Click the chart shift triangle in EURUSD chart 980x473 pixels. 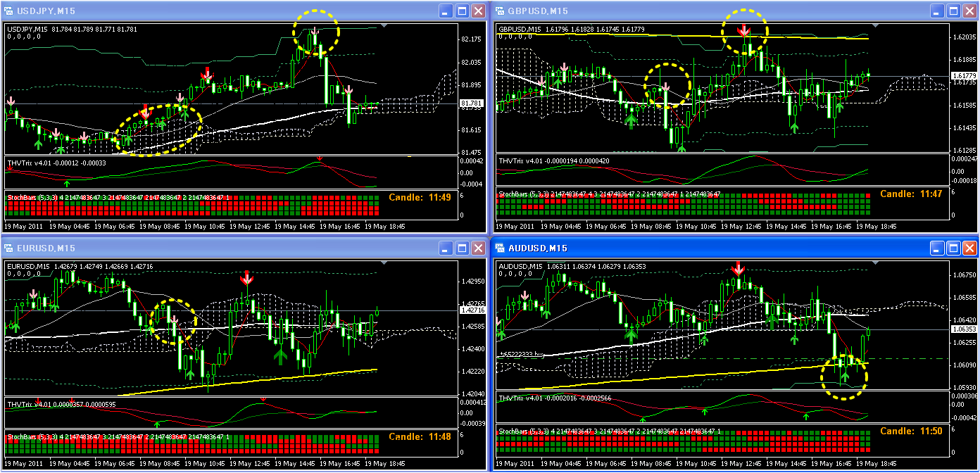pos(383,263)
